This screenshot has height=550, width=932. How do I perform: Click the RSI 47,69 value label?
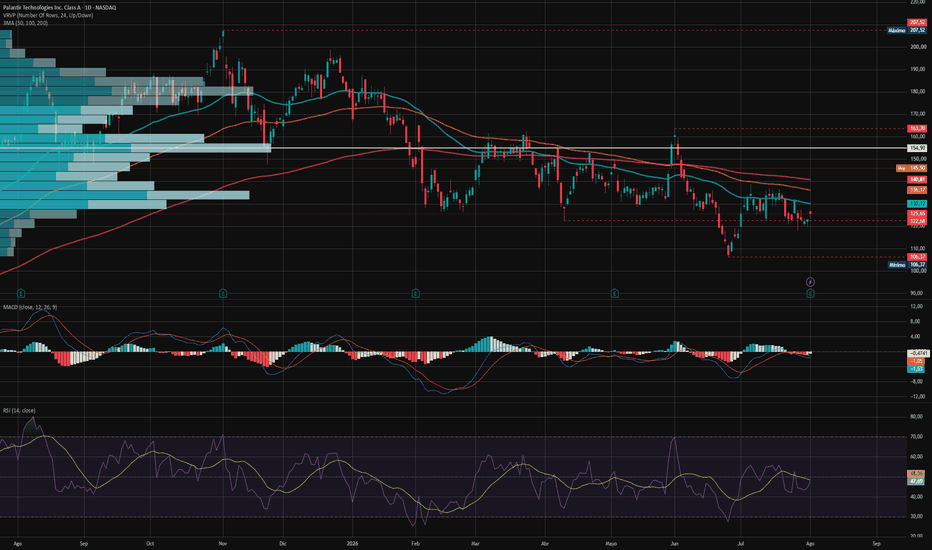pos(917,481)
